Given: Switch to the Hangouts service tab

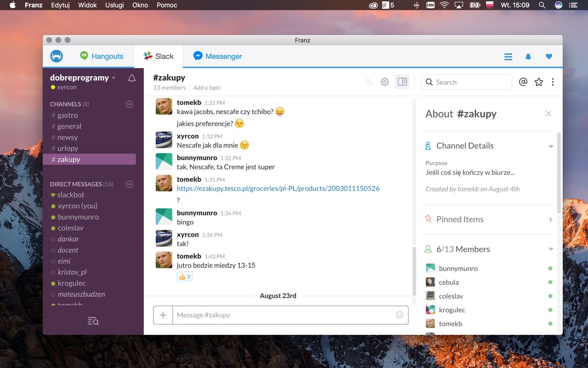Looking at the screenshot, I should pyautogui.click(x=102, y=56).
